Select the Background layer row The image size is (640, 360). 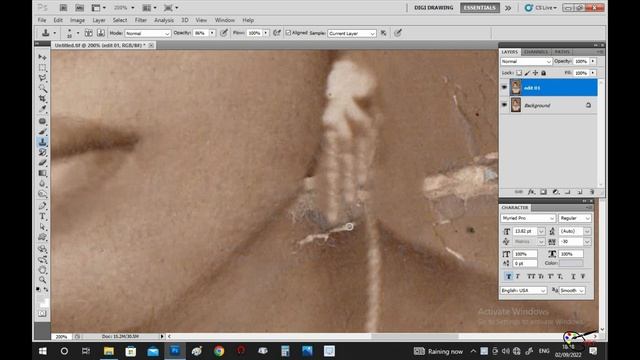[549, 105]
